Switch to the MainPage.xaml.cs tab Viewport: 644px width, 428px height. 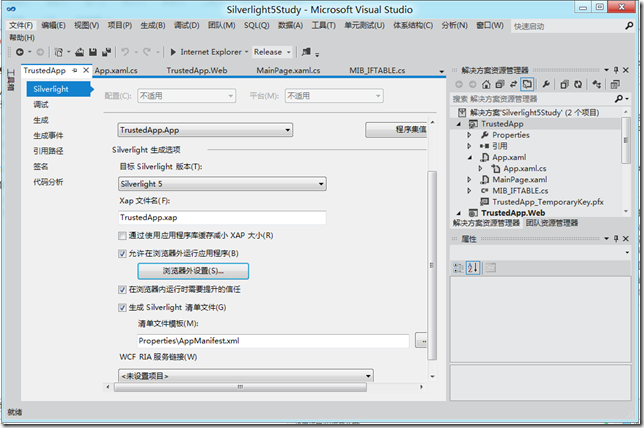[x=288, y=71]
